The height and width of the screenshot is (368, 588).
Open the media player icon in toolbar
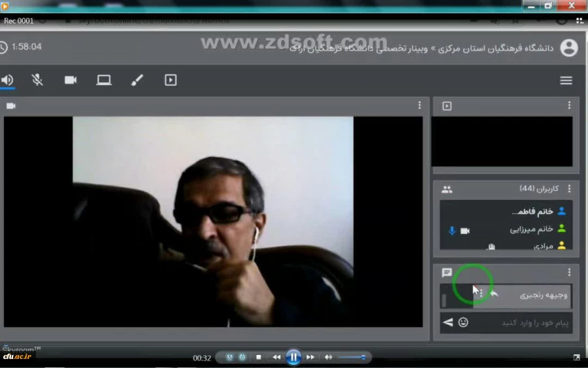171,80
